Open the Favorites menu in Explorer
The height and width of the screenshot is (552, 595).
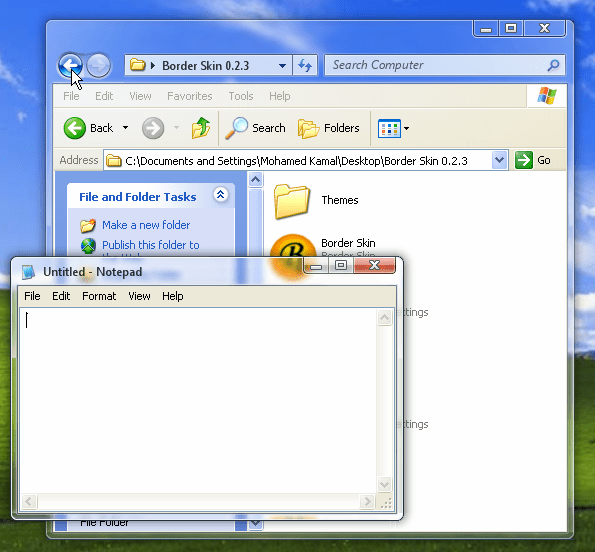190,96
